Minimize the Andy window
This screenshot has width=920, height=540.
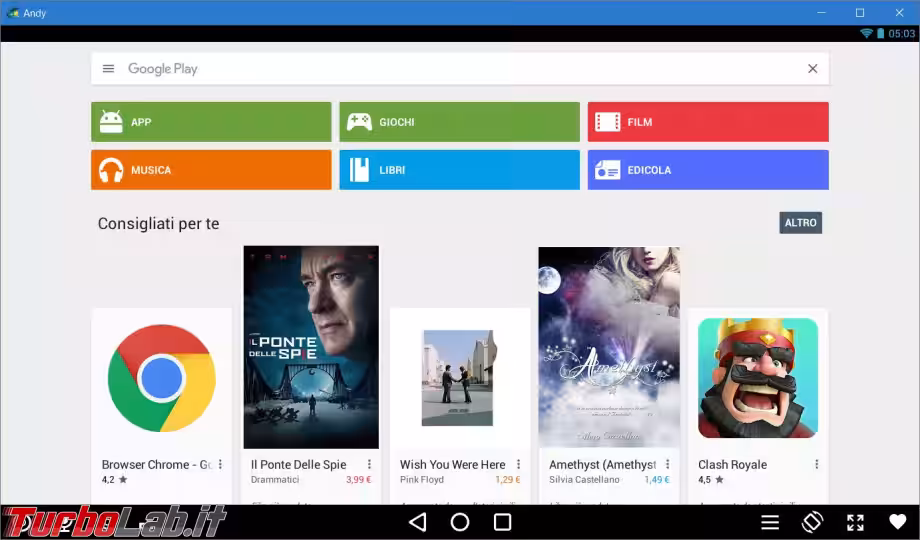(821, 12)
